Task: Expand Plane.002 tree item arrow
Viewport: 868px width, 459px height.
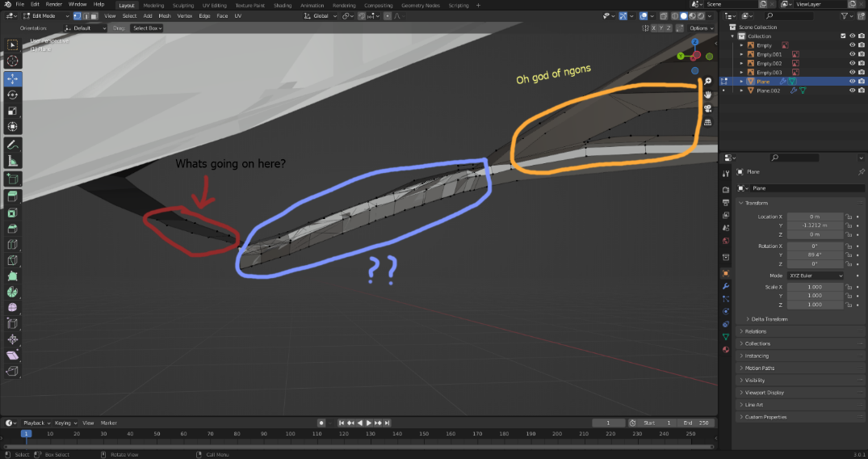Action: [x=742, y=91]
